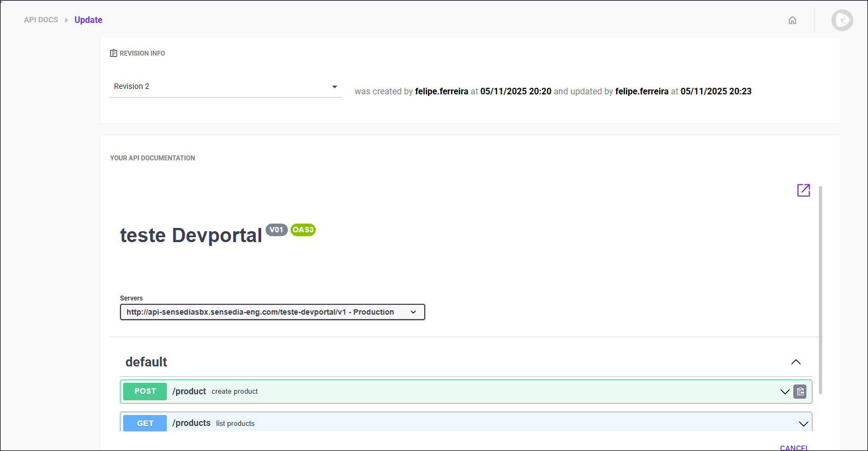Image resolution: width=868 pixels, height=451 pixels.
Task: Expand the GET /products operation chevron
Action: tap(803, 424)
